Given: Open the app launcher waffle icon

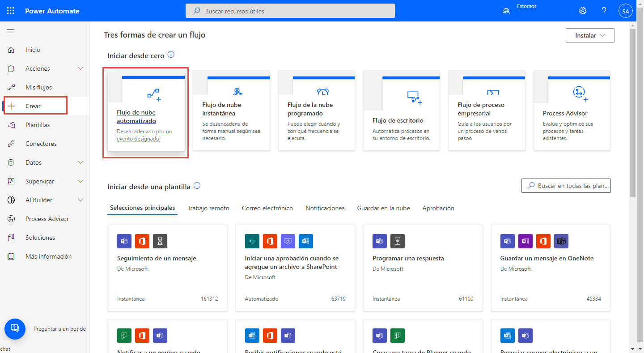Looking at the screenshot, I should tap(11, 11).
